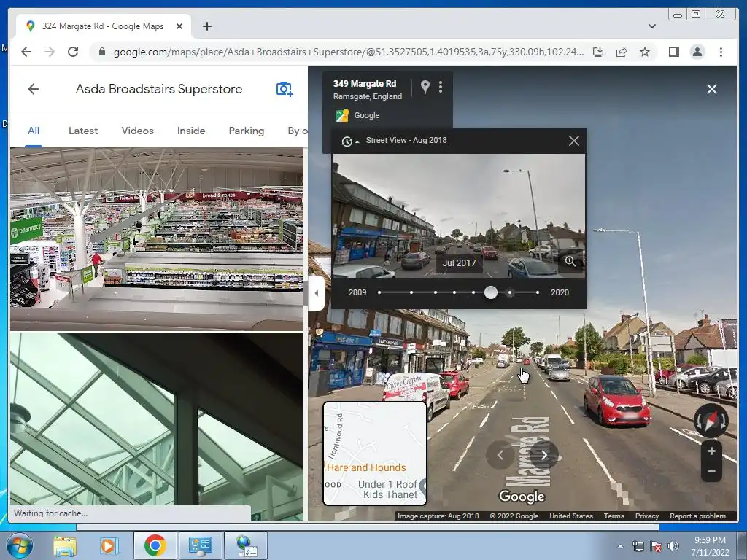The width and height of the screenshot is (747, 560).
Task: Collapse the side panel arrow
Action: 317,293
